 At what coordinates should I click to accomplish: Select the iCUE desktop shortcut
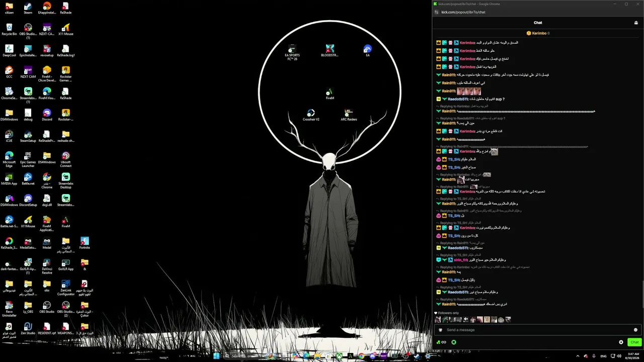9,136
